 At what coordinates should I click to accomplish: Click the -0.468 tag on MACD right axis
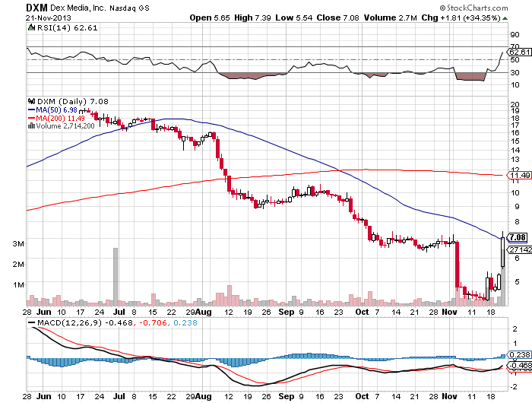(x=519, y=366)
